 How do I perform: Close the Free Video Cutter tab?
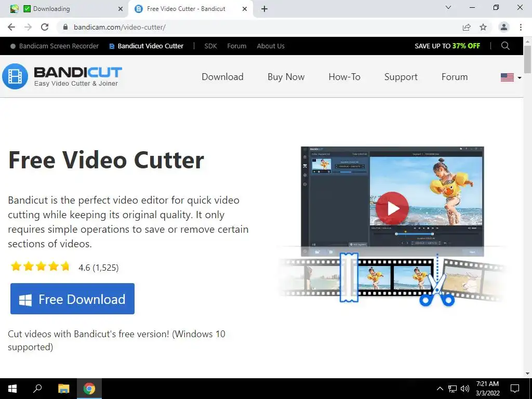point(245,9)
